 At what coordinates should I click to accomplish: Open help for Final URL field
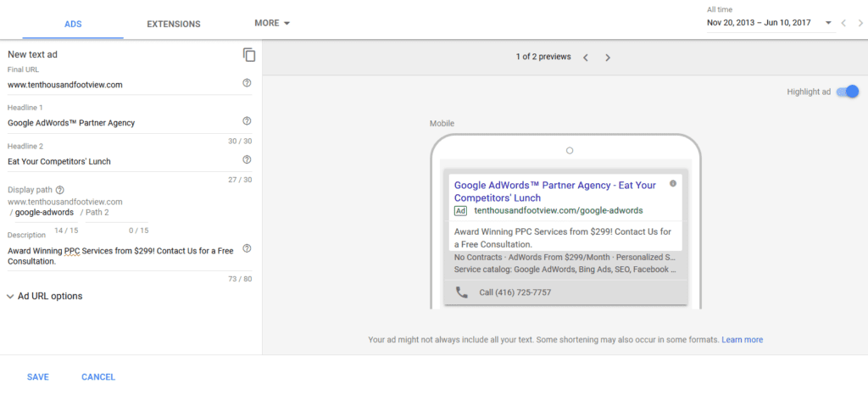pyautogui.click(x=247, y=82)
